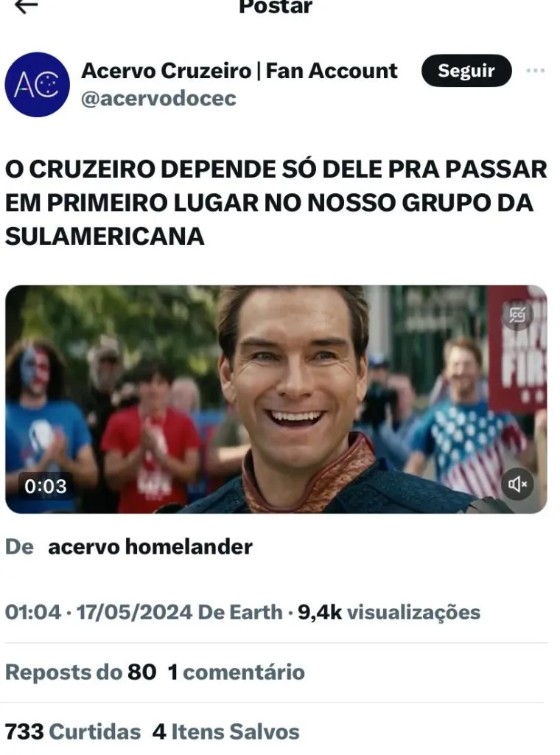Follow account with Seguir button
This screenshot has height=755, width=560.
click(466, 71)
